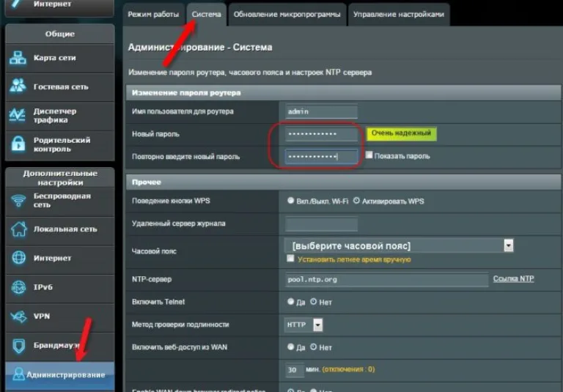Follow the Ссылка NTP link
Viewport: 563px width, 392px height.
pos(513,278)
